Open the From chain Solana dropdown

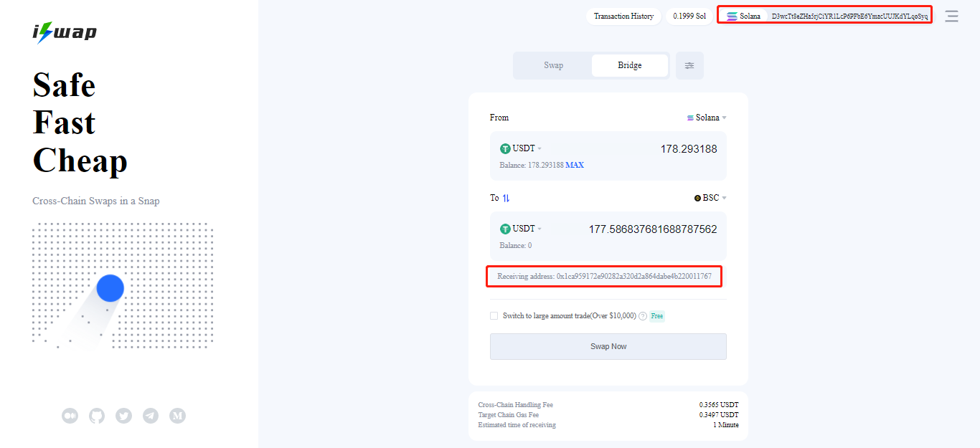(707, 118)
